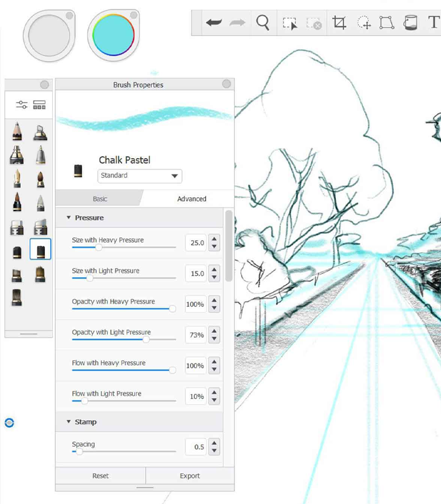Choose the fountain pen nib brush
Image resolution: width=441 pixels, height=504 pixels.
coord(17,178)
